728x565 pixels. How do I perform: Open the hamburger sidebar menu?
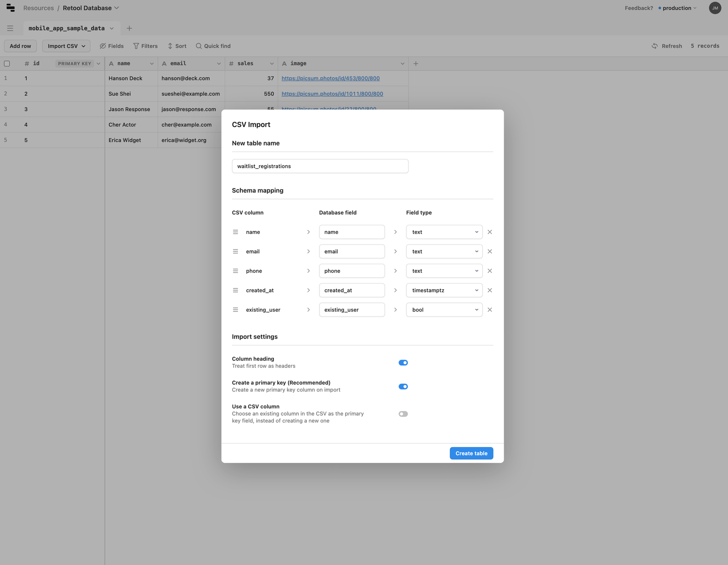click(10, 28)
